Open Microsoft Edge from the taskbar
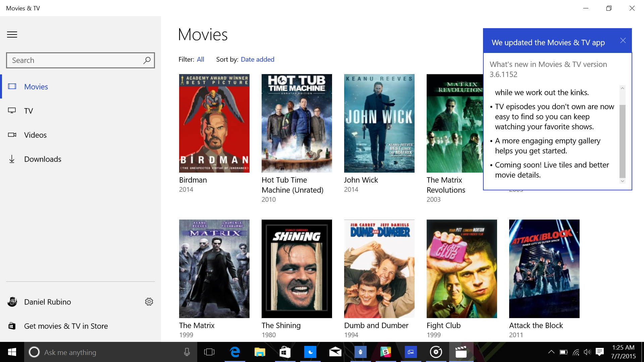Screen dimensions: 644x362 coord(235,352)
